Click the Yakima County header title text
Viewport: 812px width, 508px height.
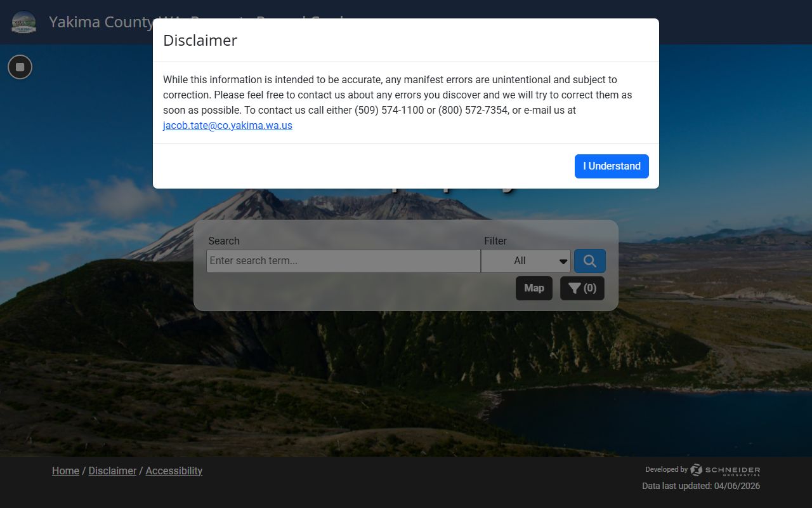click(101, 22)
